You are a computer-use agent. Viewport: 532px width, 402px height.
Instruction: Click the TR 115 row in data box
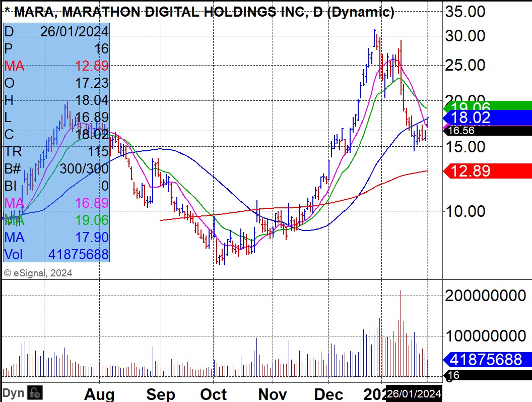(56, 151)
